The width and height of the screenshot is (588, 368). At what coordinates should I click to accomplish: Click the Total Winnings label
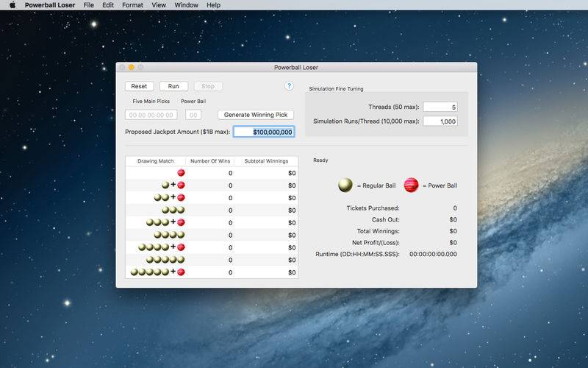point(378,231)
